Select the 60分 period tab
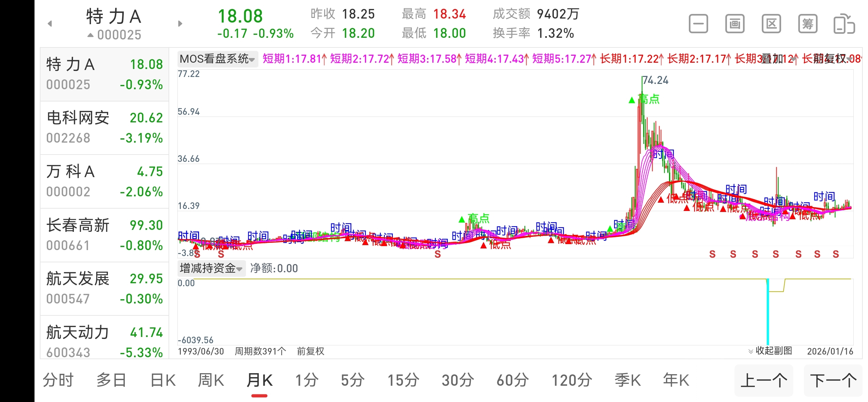The width and height of the screenshot is (868, 402). [x=512, y=380]
